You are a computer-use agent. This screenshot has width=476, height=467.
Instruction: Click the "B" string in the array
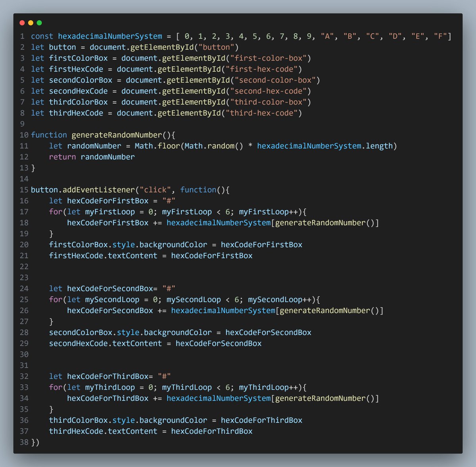tap(350, 36)
